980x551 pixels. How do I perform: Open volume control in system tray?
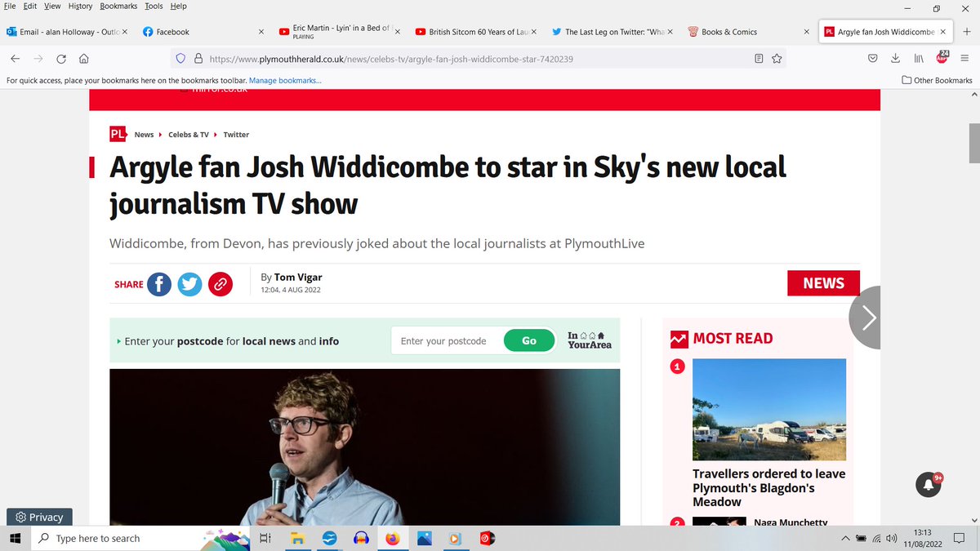(891, 539)
